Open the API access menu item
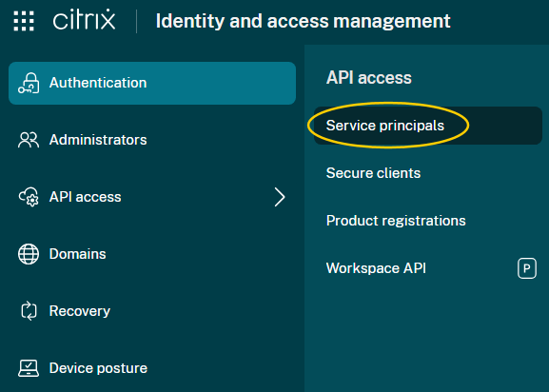 click(x=152, y=197)
